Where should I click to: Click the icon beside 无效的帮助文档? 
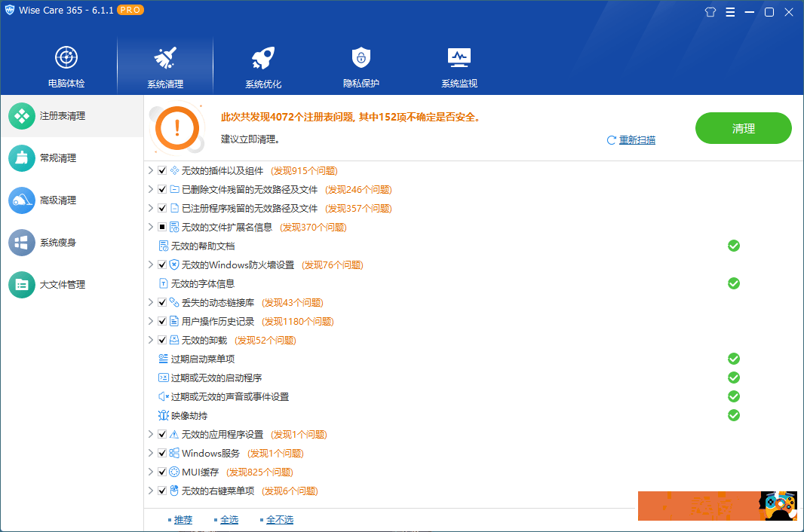pyautogui.click(x=164, y=246)
